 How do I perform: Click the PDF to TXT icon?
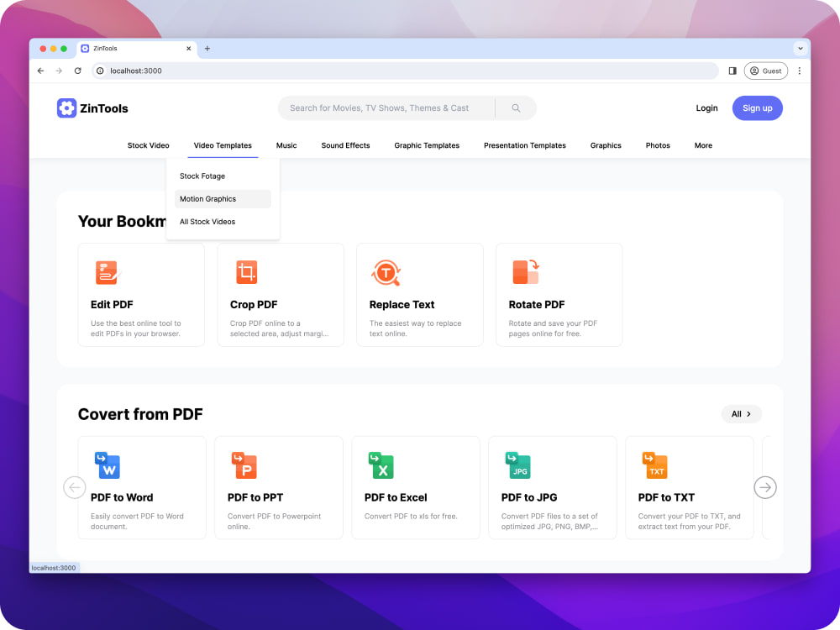654,465
